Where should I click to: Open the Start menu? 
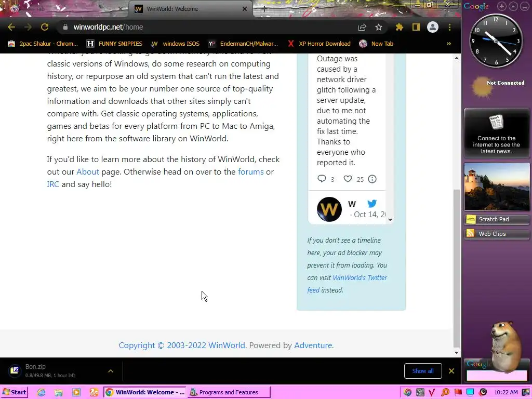coord(14,392)
